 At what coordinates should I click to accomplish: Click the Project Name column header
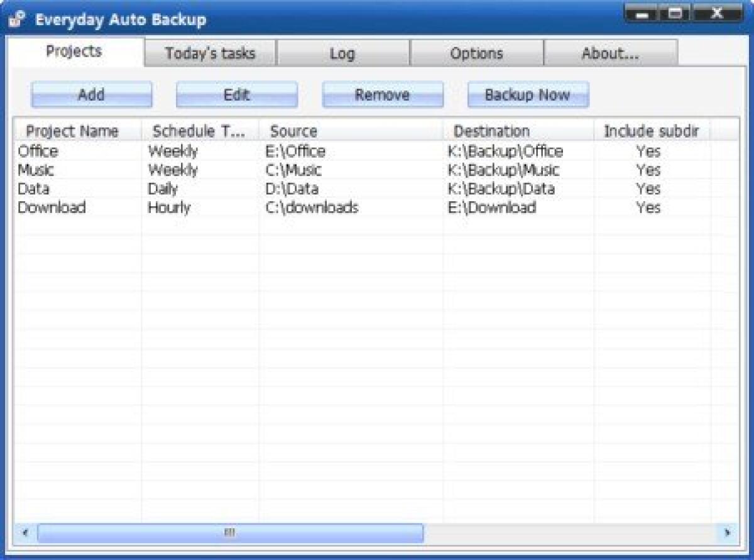point(71,131)
